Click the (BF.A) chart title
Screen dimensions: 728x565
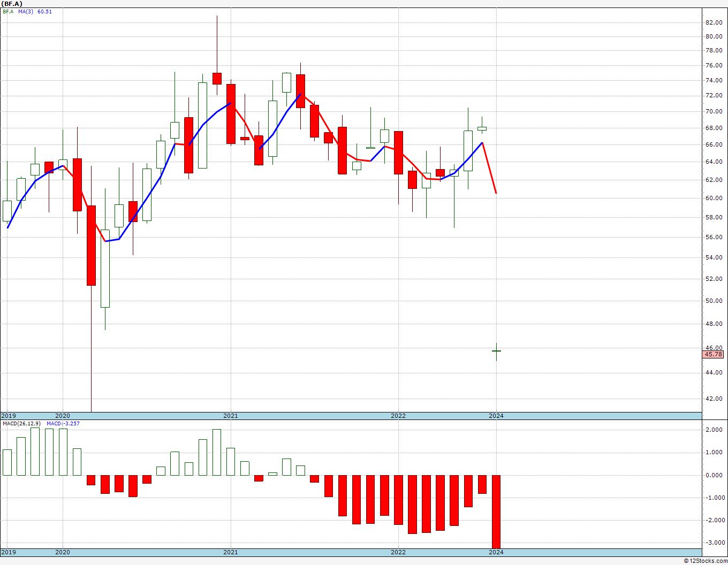tap(12, 4)
